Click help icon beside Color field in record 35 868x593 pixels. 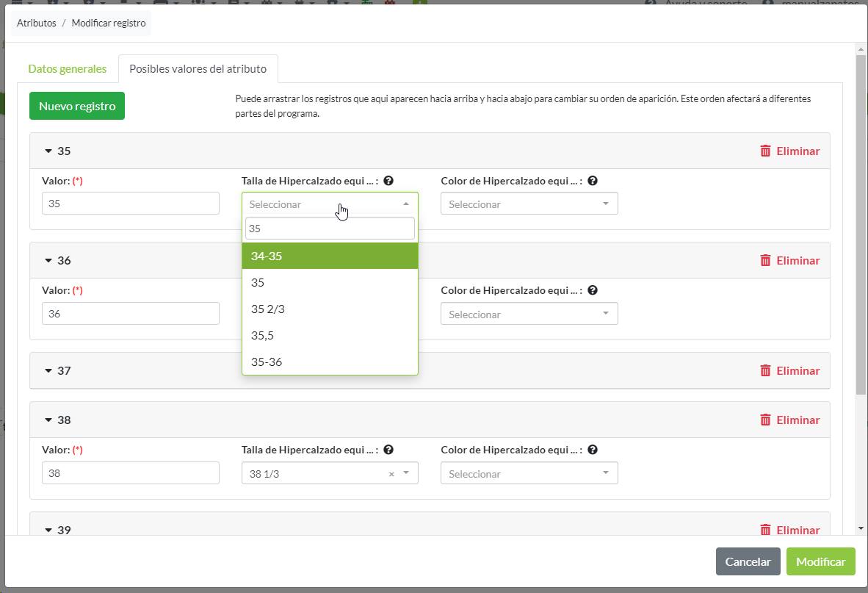593,181
